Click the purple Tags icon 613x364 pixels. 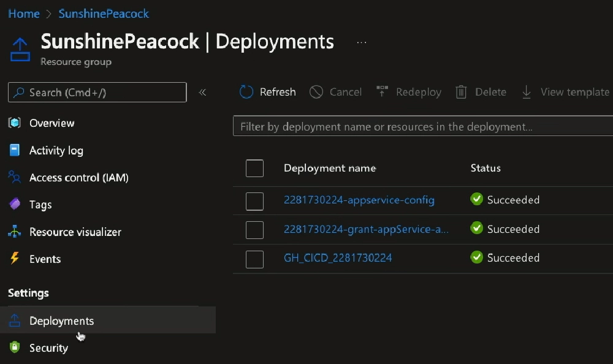[x=15, y=204]
